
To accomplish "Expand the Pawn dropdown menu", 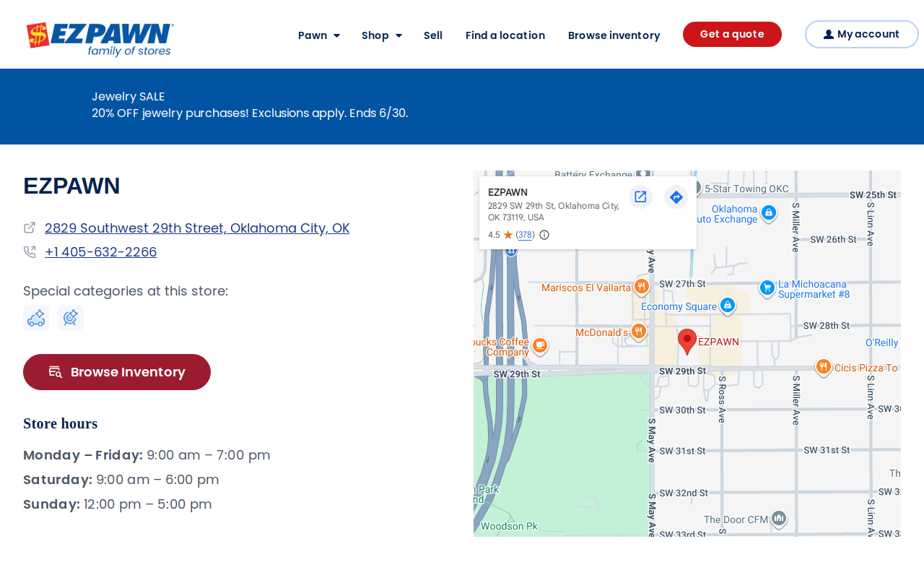I will click(319, 35).
